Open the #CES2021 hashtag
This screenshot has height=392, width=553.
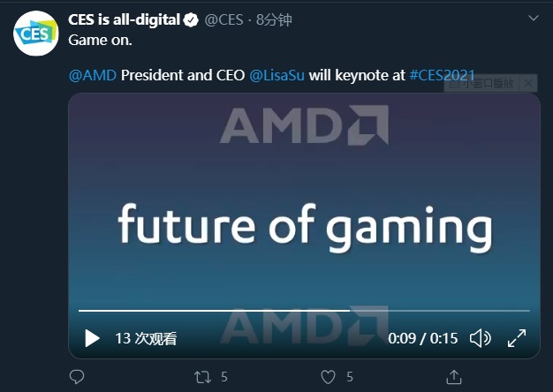442,75
